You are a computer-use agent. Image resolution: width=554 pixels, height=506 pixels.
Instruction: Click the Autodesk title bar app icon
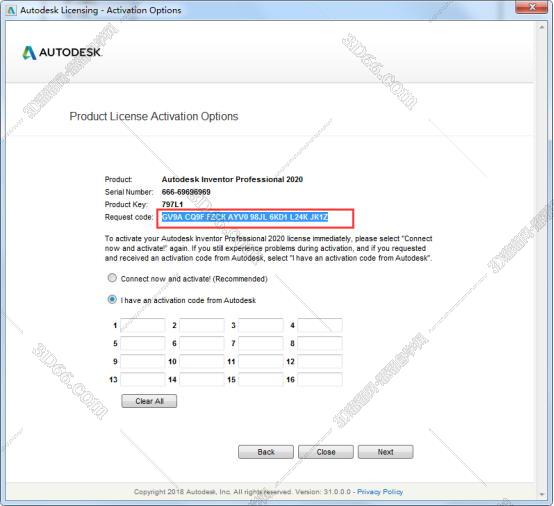click(11, 10)
